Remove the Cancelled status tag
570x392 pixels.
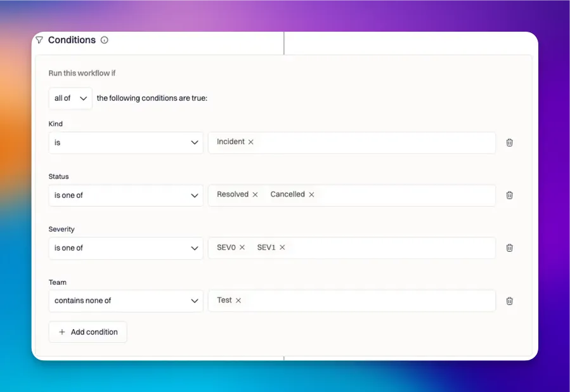pyautogui.click(x=311, y=195)
